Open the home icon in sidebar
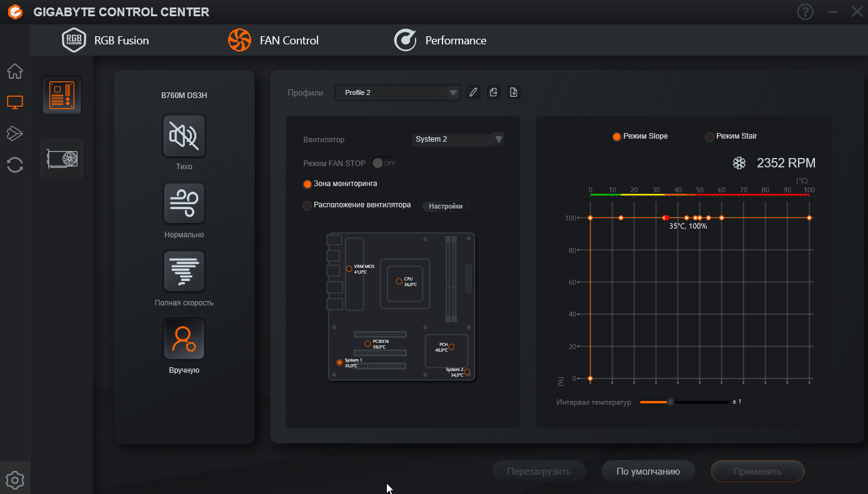Image resolution: width=868 pixels, height=494 pixels. click(15, 71)
